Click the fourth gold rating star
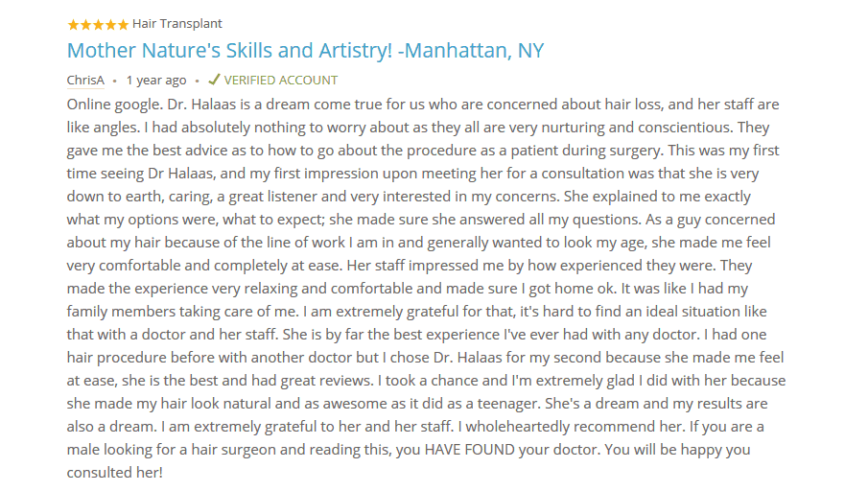 coord(110,24)
